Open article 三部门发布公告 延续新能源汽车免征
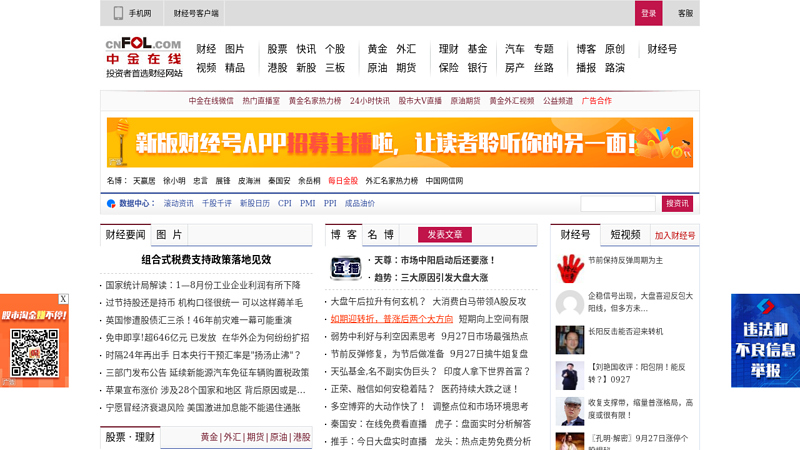The width and height of the screenshot is (800, 450). [207, 373]
